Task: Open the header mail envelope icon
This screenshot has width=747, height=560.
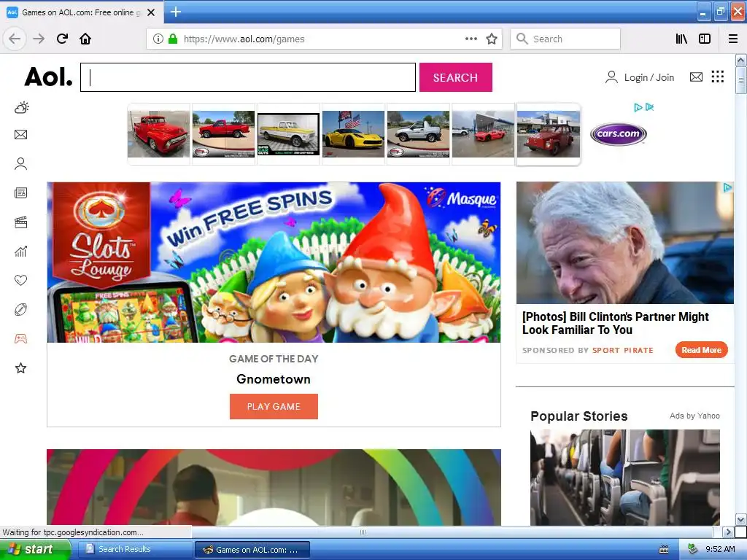Action: point(696,77)
